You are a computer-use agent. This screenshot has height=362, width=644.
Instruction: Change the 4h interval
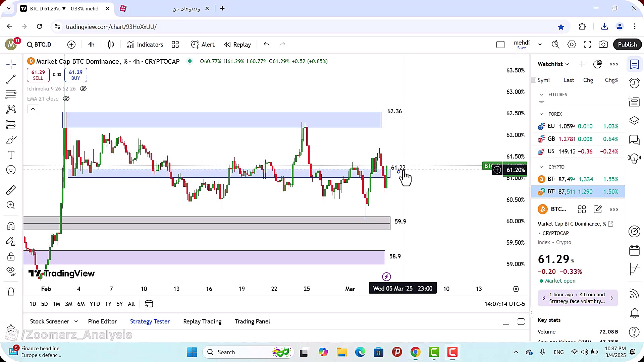point(91,45)
